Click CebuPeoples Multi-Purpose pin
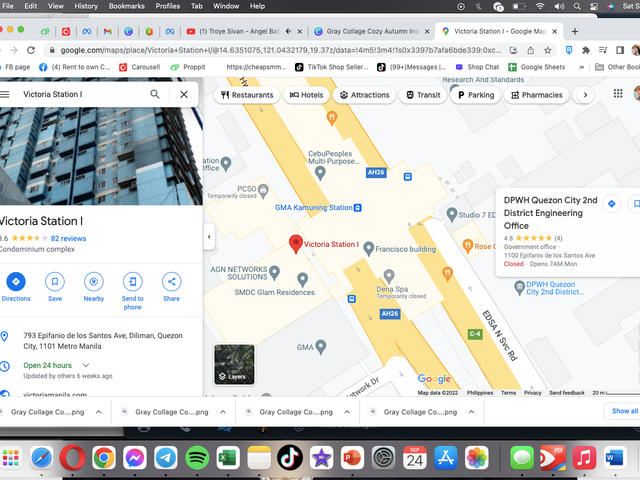Screen dimensions: 640x480 pyautogui.click(x=320, y=173)
